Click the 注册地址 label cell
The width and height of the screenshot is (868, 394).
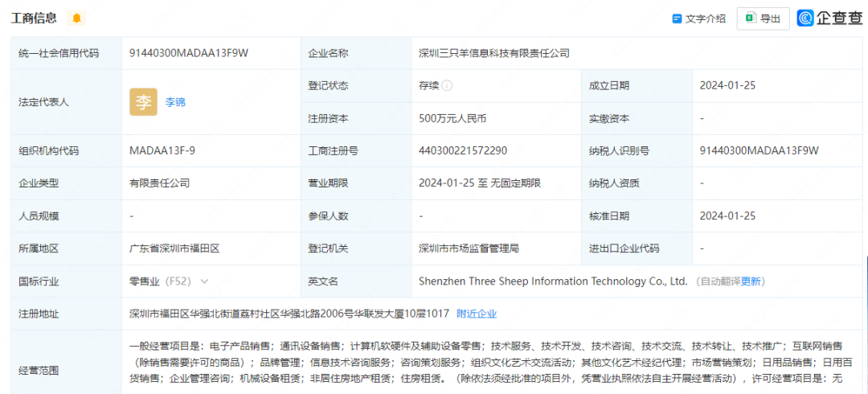point(67,314)
